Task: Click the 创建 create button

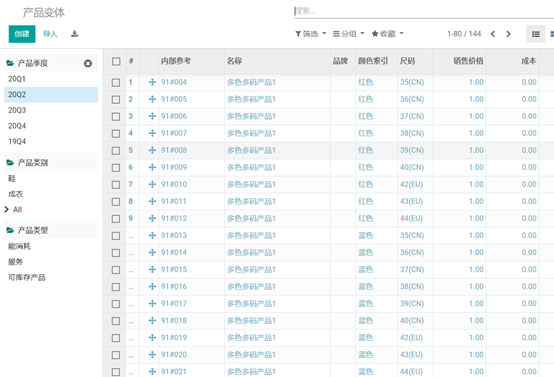Action: 22,34
